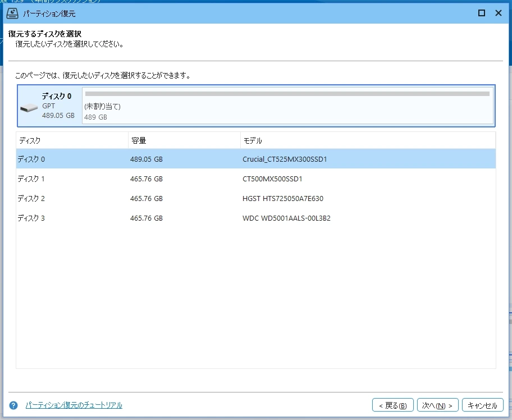The image size is (512, 420).
Task: Maximize the パーティション復元 window
Action: coord(481,13)
